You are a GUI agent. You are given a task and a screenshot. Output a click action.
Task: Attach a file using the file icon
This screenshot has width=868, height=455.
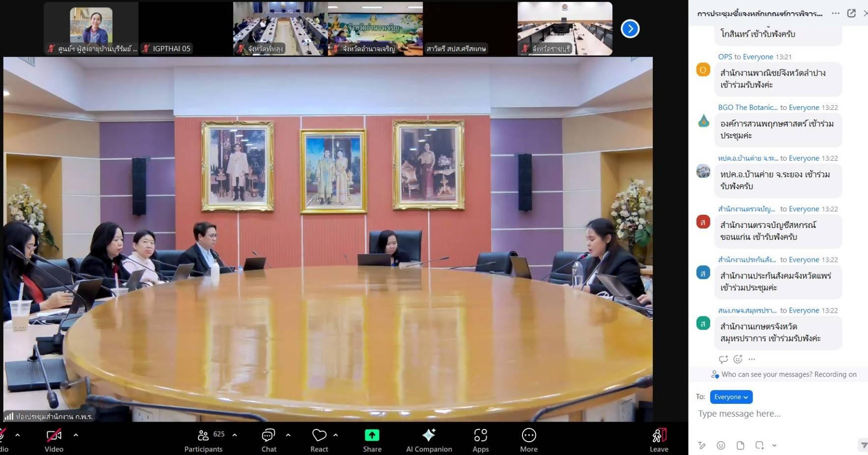[740, 445]
